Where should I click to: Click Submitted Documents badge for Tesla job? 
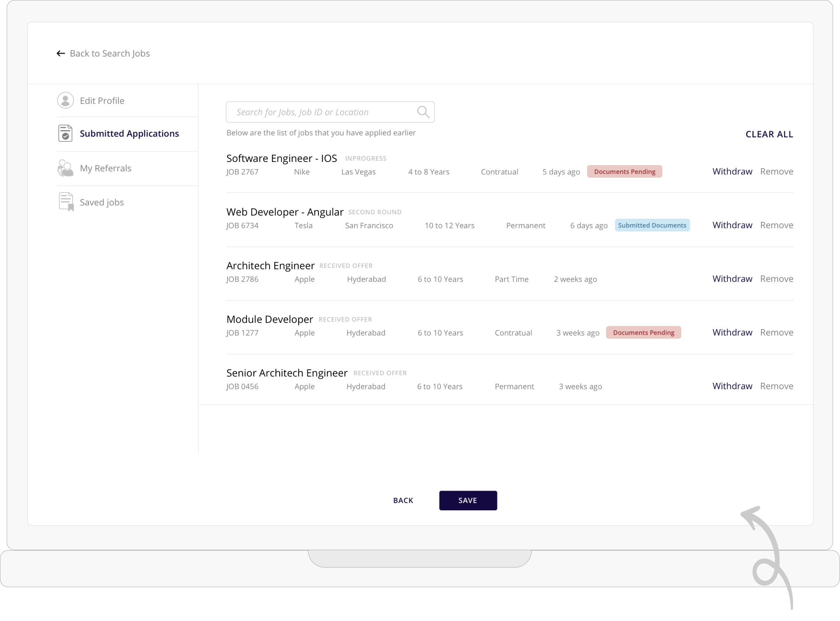point(652,225)
